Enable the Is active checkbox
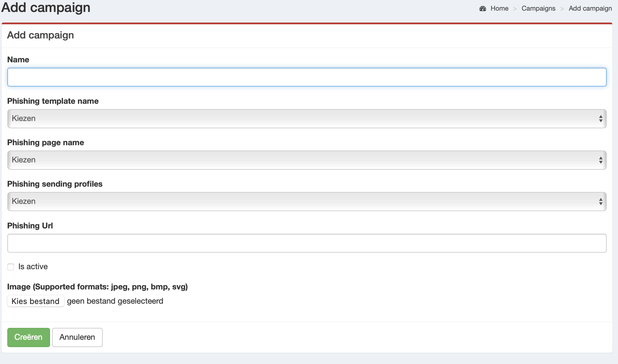Viewport: 618px width, 364px height. click(11, 267)
